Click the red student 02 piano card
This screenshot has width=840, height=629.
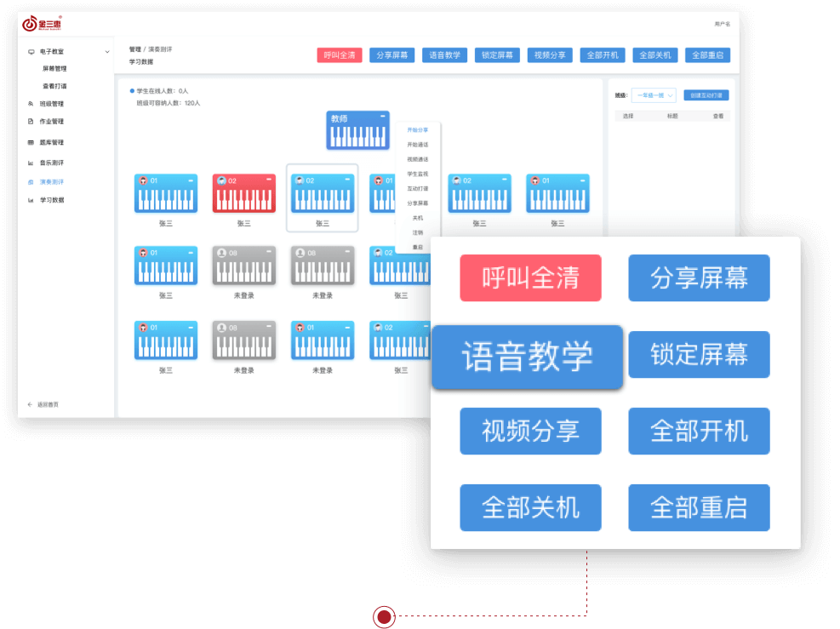click(x=243, y=194)
